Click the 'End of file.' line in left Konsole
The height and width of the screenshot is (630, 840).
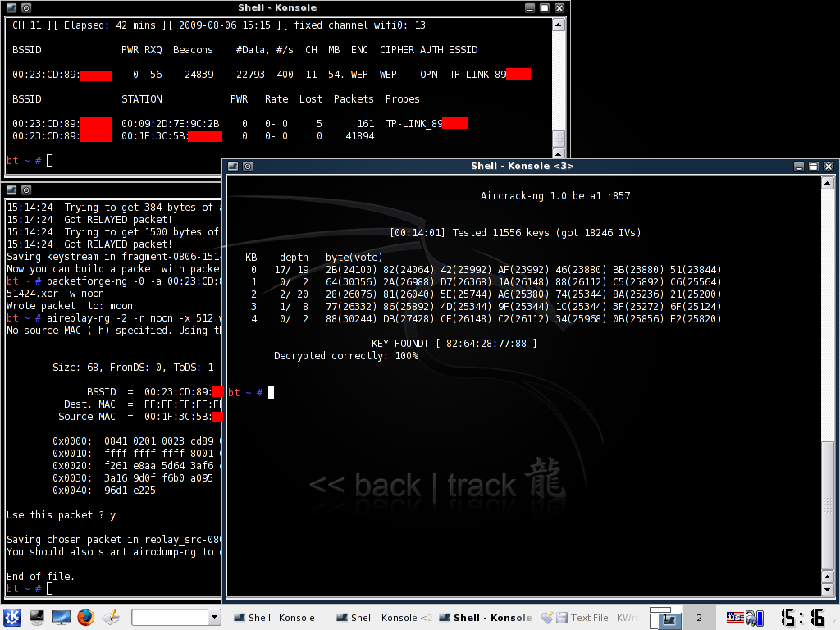(41, 577)
